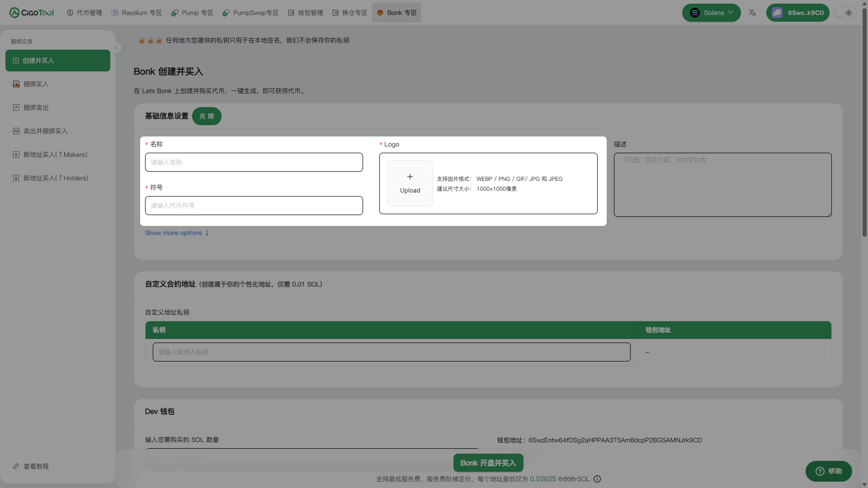Click the 自定义合约地址 section heading
The height and width of the screenshot is (488, 868).
[x=170, y=284]
